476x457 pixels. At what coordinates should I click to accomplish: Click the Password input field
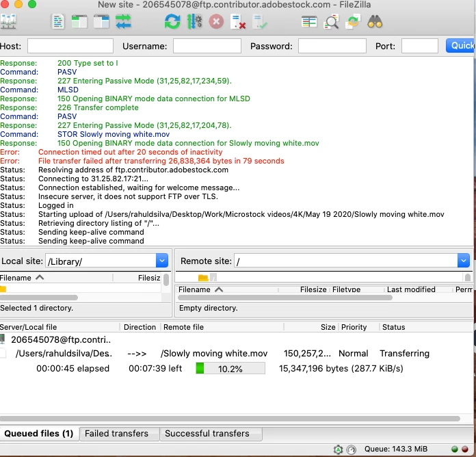(332, 46)
